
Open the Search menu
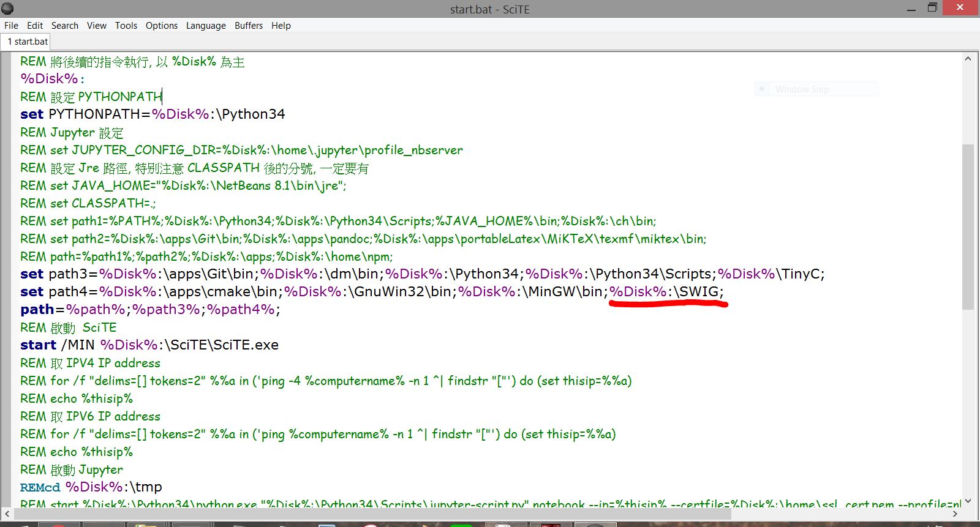coord(65,26)
